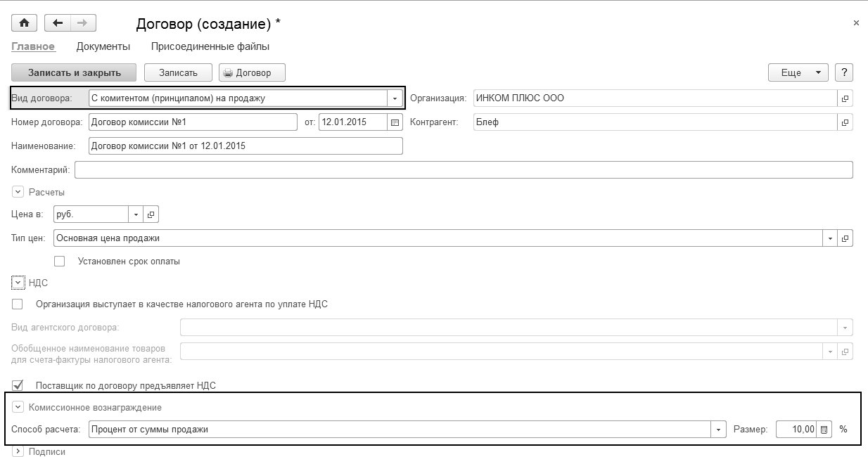This screenshot has height=457, width=868.
Task: Open the calendar date picker icon
Action: tap(395, 122)
